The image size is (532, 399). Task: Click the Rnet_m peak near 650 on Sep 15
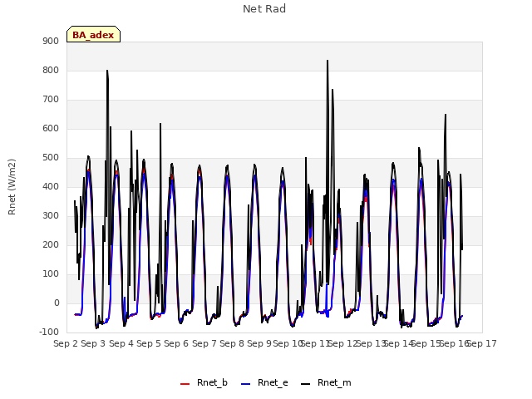tap(446, 115)
